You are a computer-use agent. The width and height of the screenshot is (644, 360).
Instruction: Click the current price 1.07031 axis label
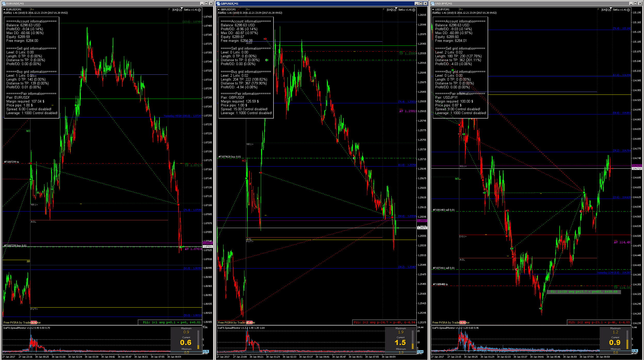(208, 246)
